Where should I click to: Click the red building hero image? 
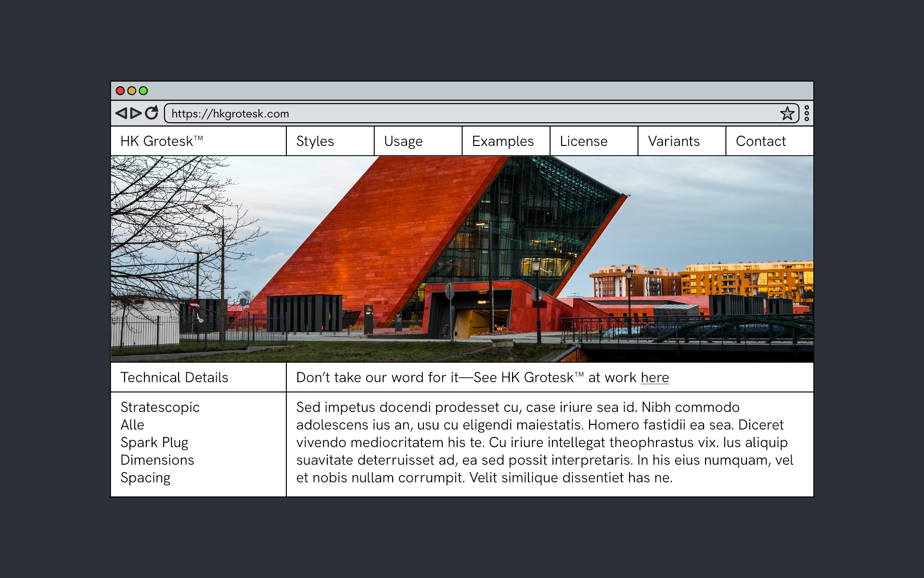tap(462, 259)
